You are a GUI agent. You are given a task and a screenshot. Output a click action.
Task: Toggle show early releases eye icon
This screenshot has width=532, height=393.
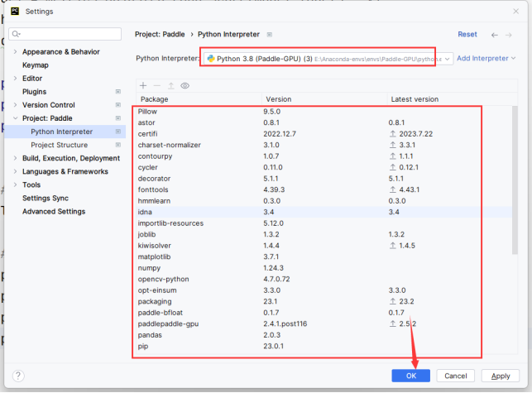185,85
